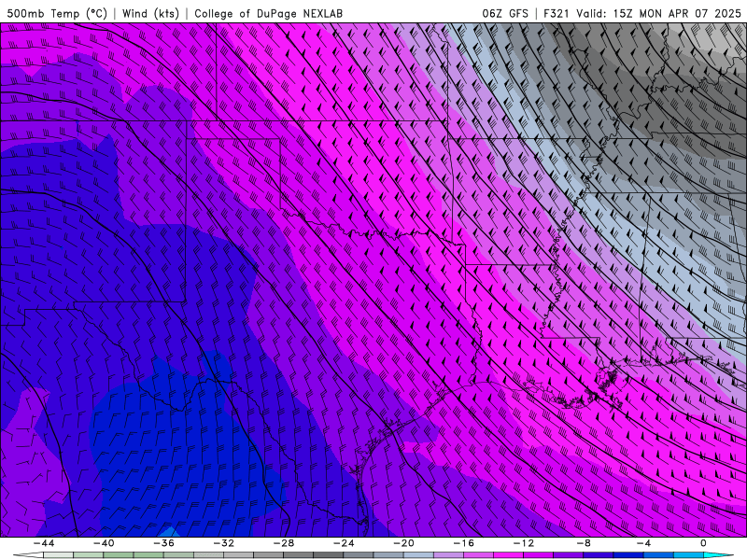The height and width of the screenshot is (560, 747).
Task: Click the -8 colorbar label
Action: pos(584,543)
